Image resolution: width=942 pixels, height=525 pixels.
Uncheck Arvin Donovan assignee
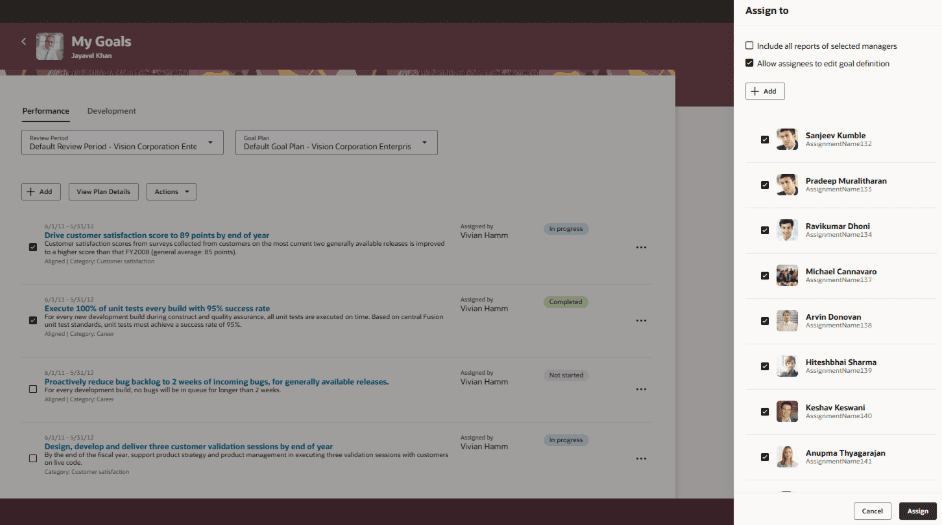point(765,321)
